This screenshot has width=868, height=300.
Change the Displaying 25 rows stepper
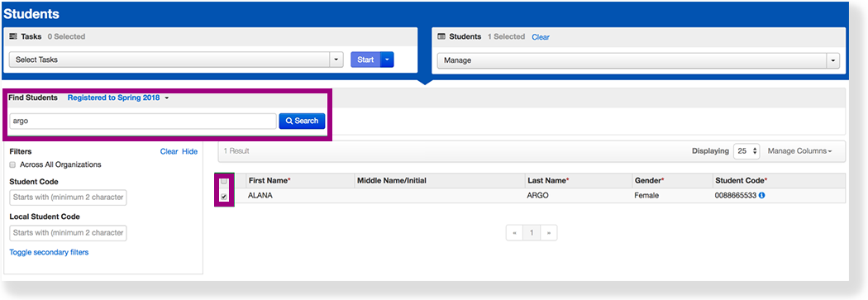click(x=746, y=151)
